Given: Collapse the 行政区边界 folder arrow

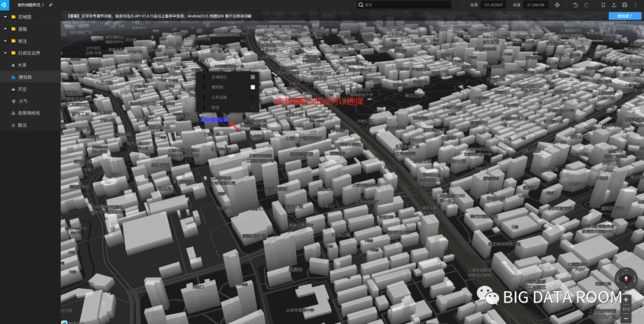Looking at the screenshot, I should click(x=5, y=53).
